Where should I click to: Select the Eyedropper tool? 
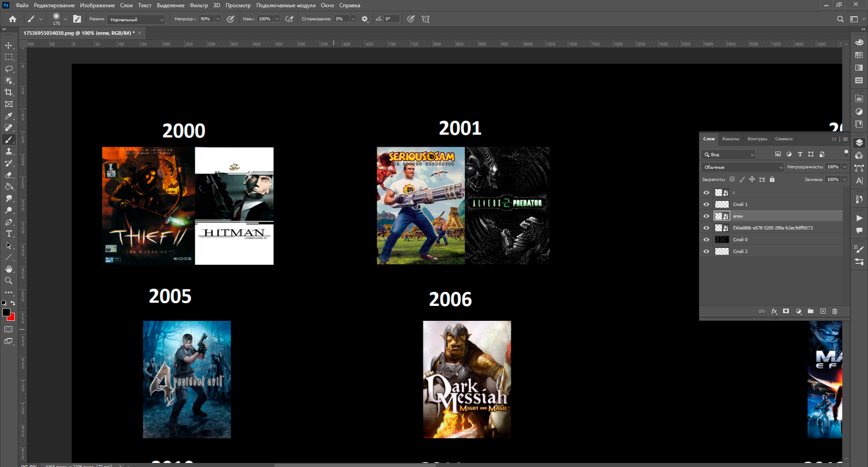(9, 116)
